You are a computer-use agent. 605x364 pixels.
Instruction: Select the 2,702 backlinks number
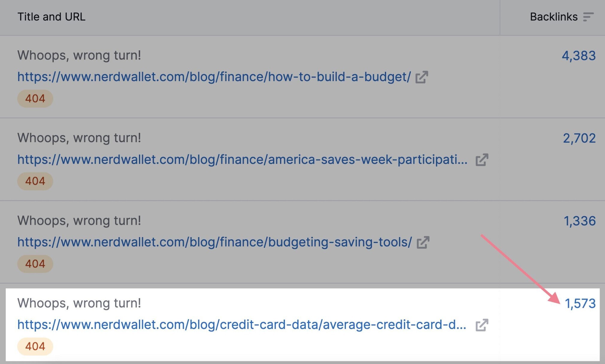click(579, 138)
